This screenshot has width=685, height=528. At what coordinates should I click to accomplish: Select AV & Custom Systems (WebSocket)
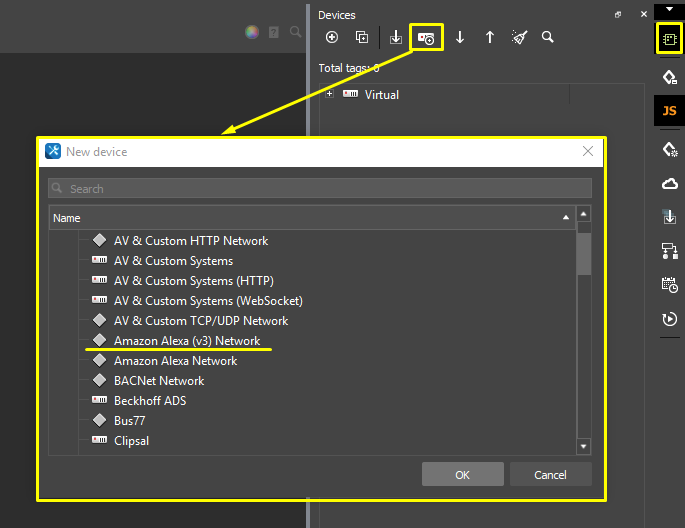(x=208, y=301)
